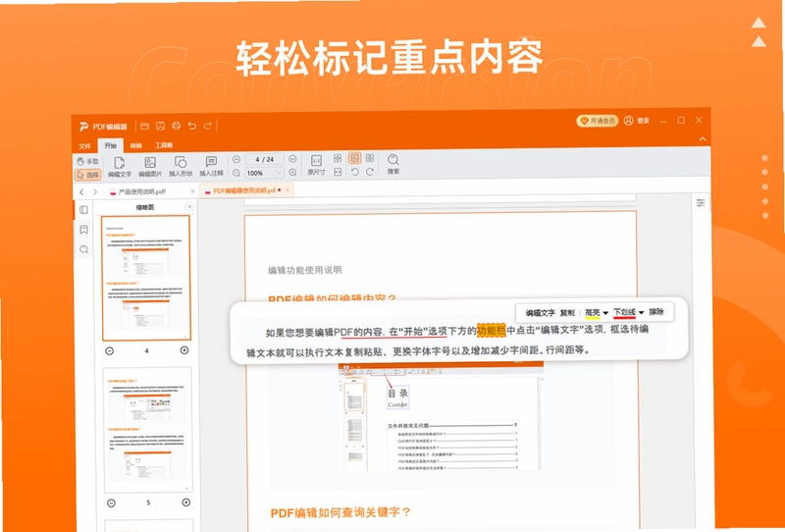Select the 手型 hand tool
The image size is (785, 532).
[x=87, y=161]
